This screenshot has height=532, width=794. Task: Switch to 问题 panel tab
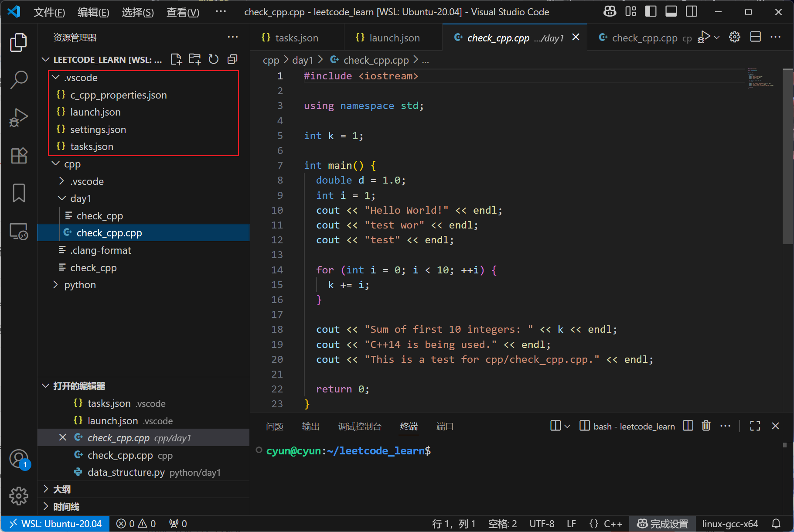tap(275, 426)
